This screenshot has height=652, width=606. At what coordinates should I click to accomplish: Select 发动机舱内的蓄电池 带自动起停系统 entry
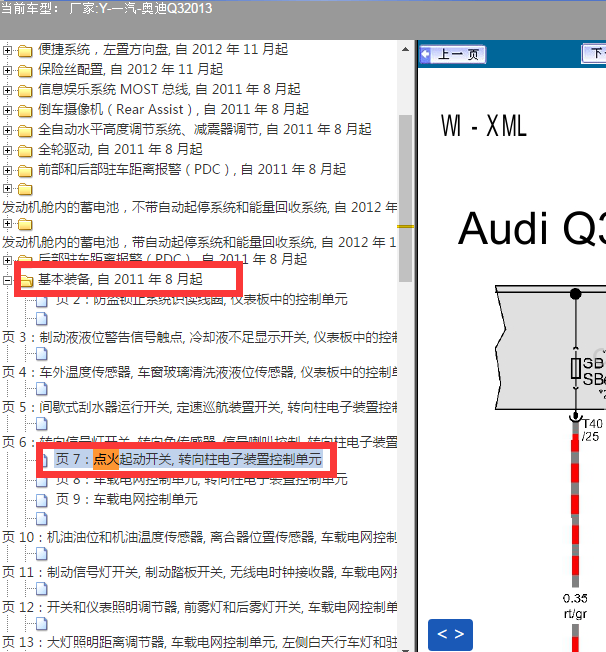click(x=200, y=242)
